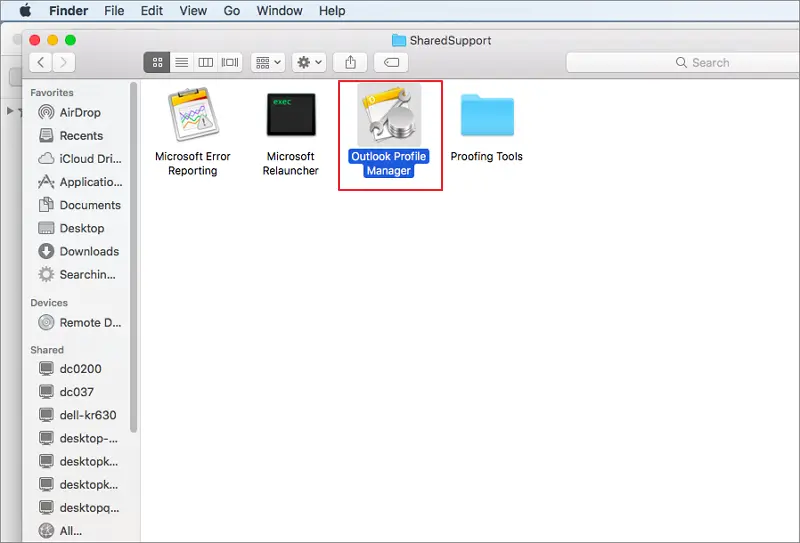Viewport: 800px width, 543px height.
Task: Open Documents in the sidebar
Action: click(80, 205)
